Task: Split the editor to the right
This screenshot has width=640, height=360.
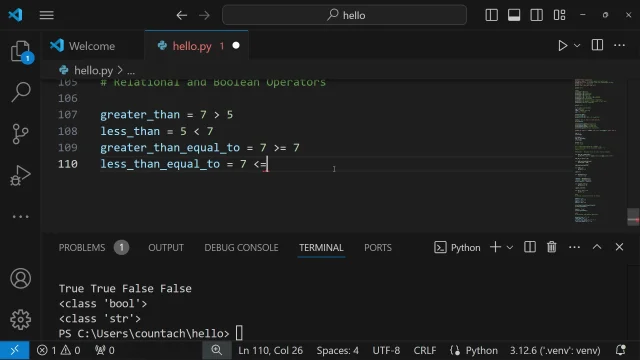Action: 597,45
